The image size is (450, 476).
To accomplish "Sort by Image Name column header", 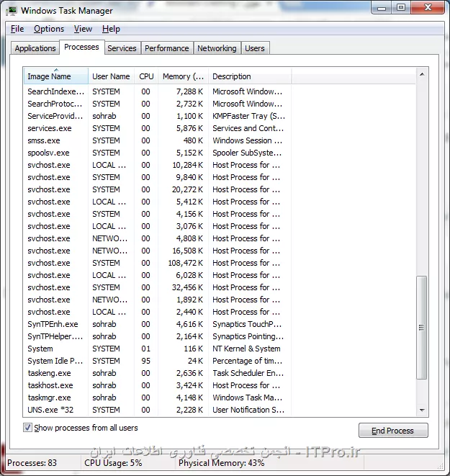I will click(x=56, y=76).
